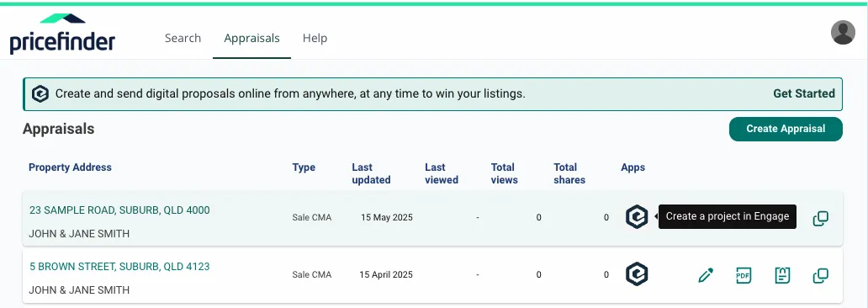Click the Engage icon for 23 Sample Road
The width and height of the screenshot is (868, 308).
click(x=637, y=216)
